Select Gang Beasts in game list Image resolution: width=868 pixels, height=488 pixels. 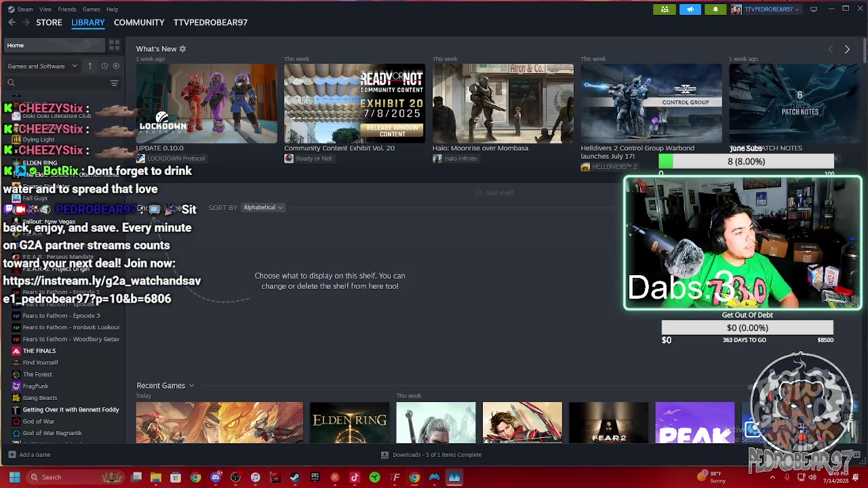(x=40, y=398)
